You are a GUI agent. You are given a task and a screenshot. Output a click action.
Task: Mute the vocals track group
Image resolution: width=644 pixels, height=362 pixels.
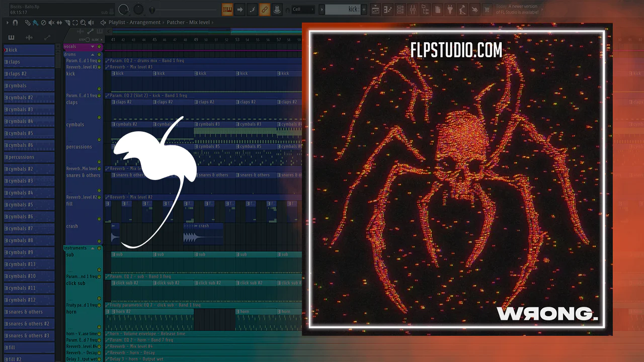point(99,47)
